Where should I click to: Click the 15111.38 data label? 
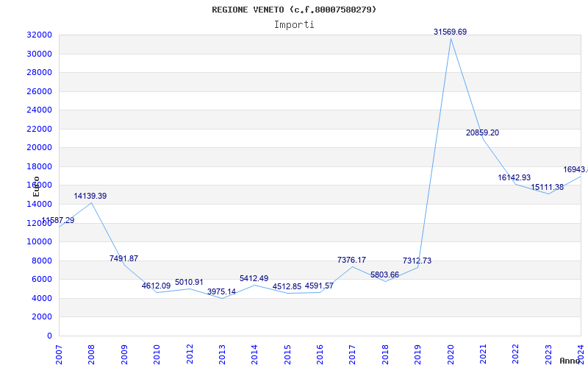(547, 188)
